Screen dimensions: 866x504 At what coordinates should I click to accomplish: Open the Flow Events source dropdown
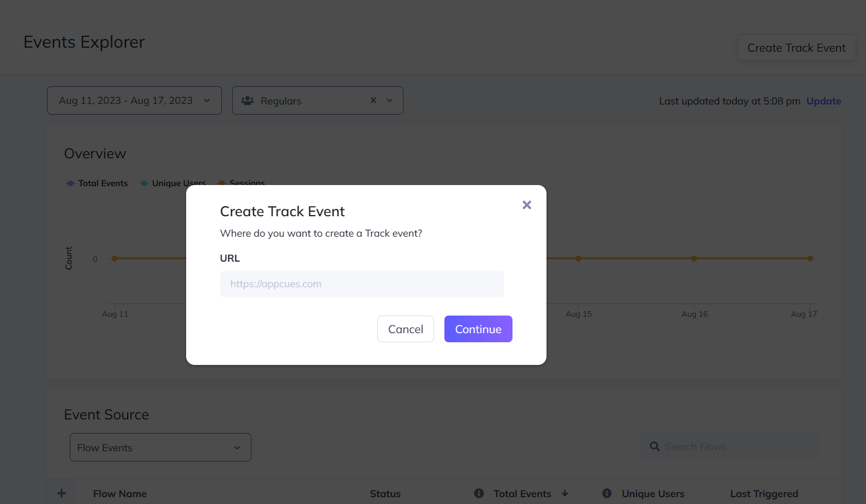point(160,447)
